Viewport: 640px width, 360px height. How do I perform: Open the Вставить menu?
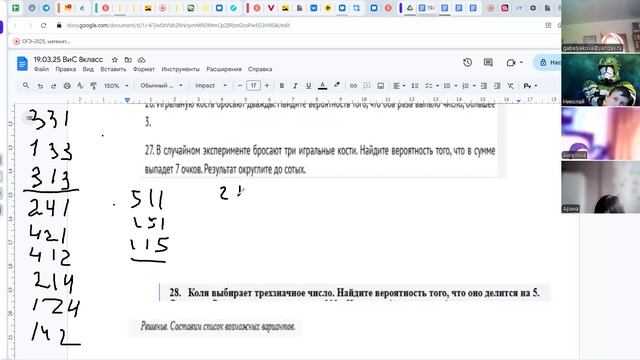(113, 69)
